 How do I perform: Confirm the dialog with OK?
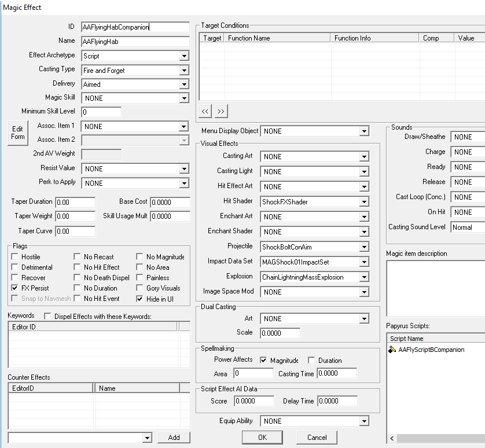(x=262, y=437)
